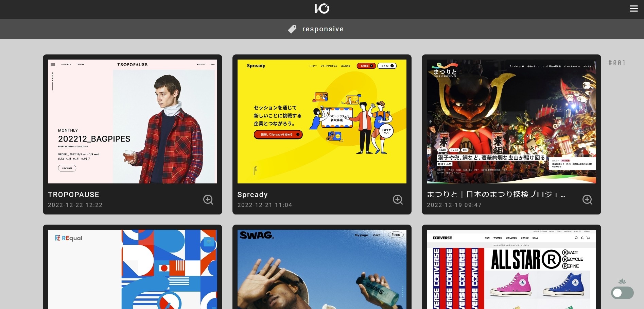Click the まつりと card title

(496, 194)
